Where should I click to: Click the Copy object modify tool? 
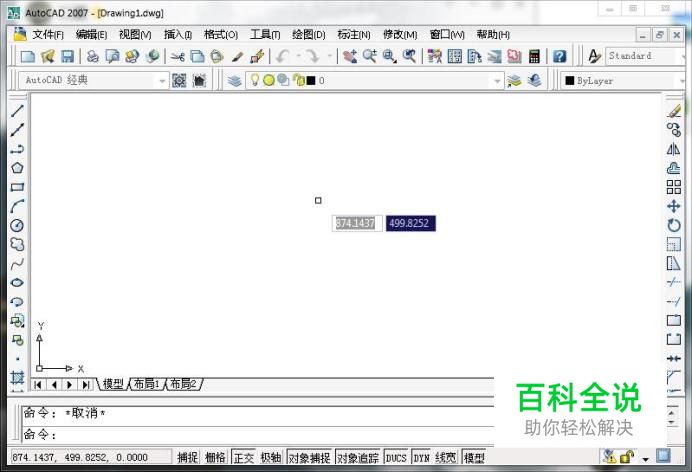pos(673,130)
